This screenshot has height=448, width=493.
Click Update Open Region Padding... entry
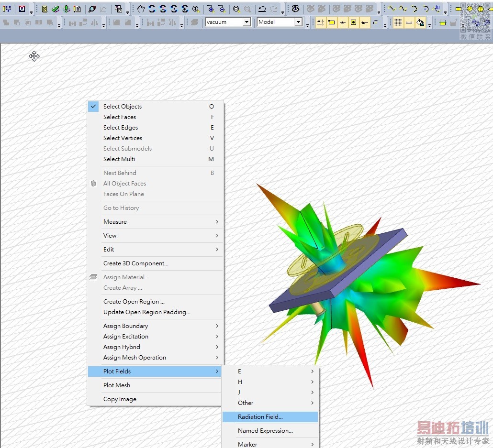tap(155, 312)
